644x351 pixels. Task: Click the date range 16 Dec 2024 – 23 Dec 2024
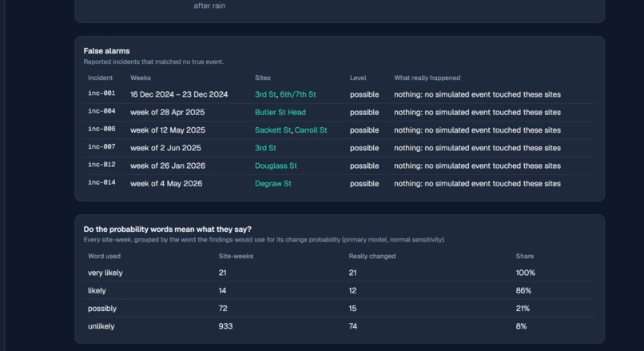click(x=179, y=94)
